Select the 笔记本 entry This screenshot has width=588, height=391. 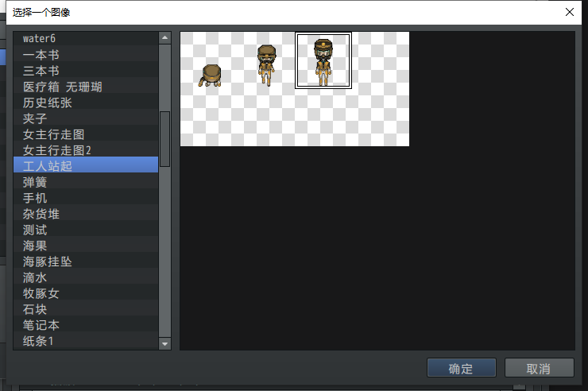coord(86,325)
